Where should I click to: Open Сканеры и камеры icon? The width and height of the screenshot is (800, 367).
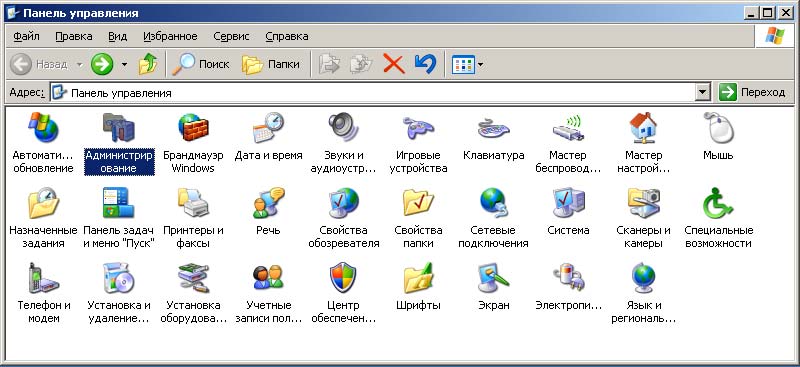click(643, 203)
